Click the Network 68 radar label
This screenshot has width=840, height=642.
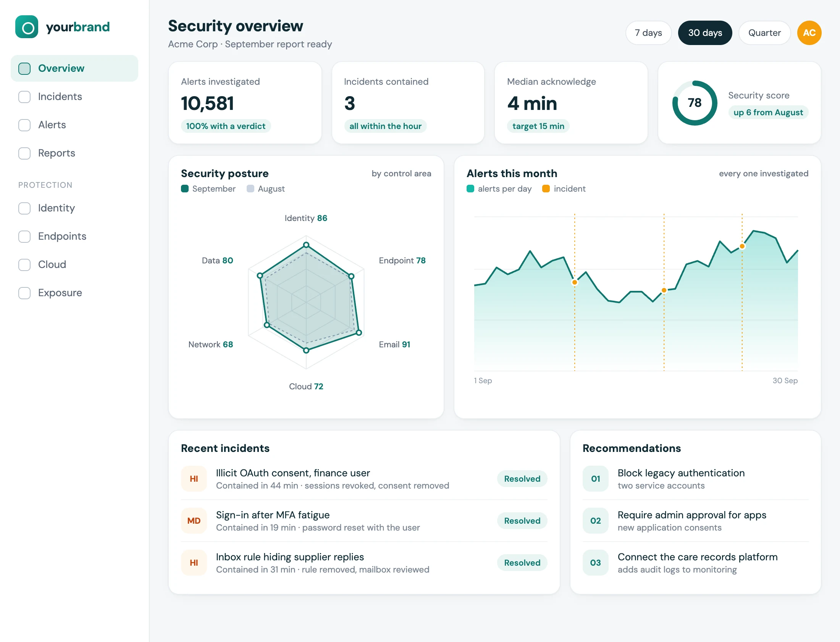pyautogui.click(x=211, y=344)
